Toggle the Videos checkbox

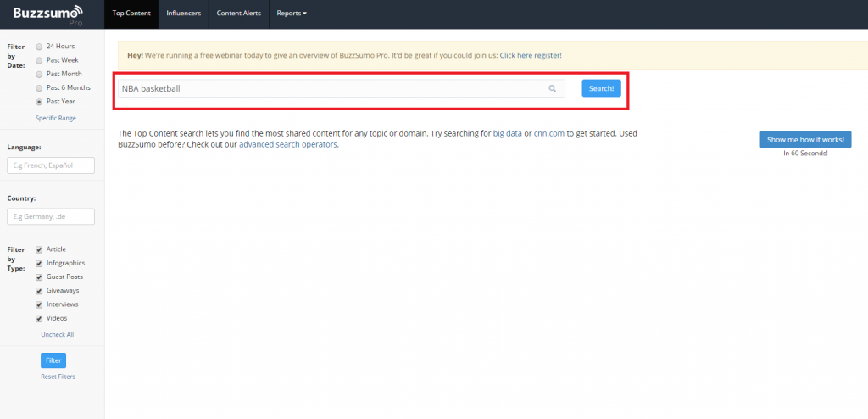39,319
